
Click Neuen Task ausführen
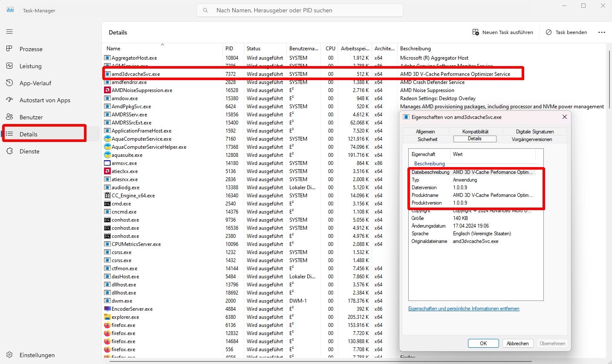tap(503, 32)
